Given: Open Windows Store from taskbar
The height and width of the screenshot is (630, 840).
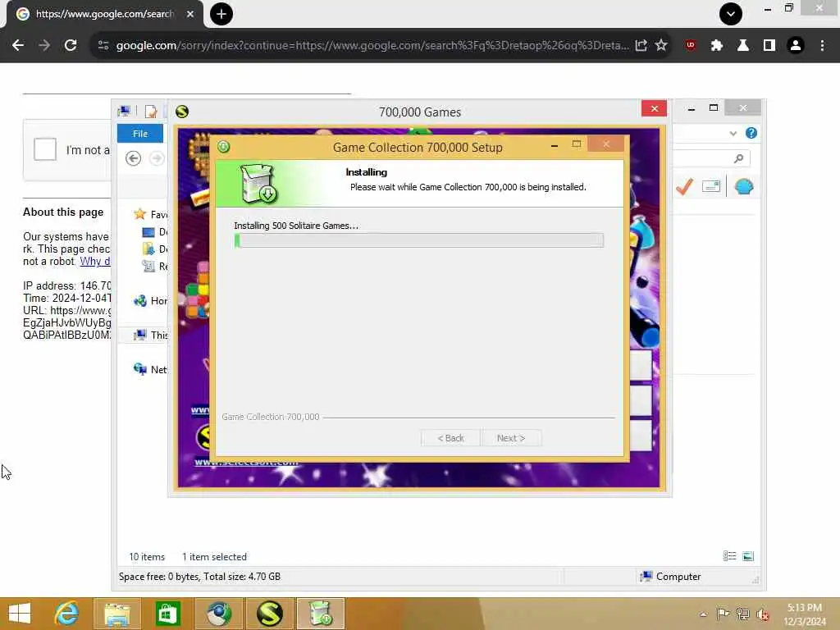Looking at the screenshot, I should [167, 614].
